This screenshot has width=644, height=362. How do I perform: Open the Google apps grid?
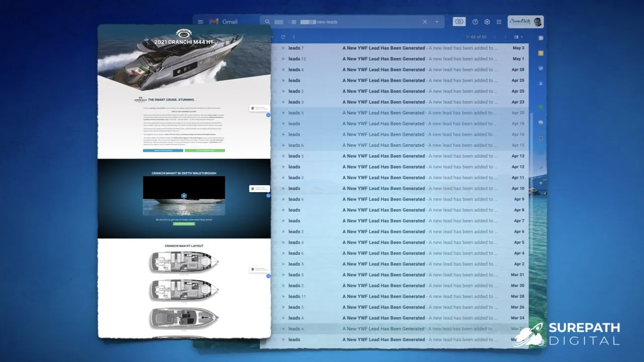pyautogui.click(x=499, y=22)
